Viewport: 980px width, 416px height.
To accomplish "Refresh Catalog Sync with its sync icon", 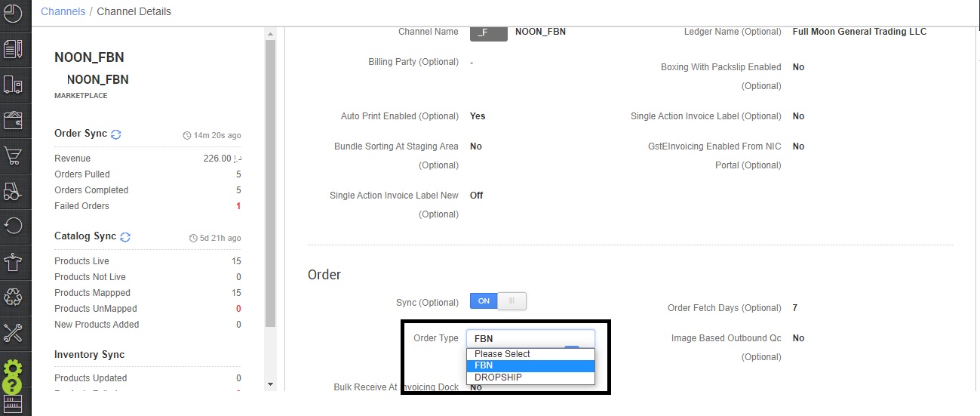I will 125,237.
